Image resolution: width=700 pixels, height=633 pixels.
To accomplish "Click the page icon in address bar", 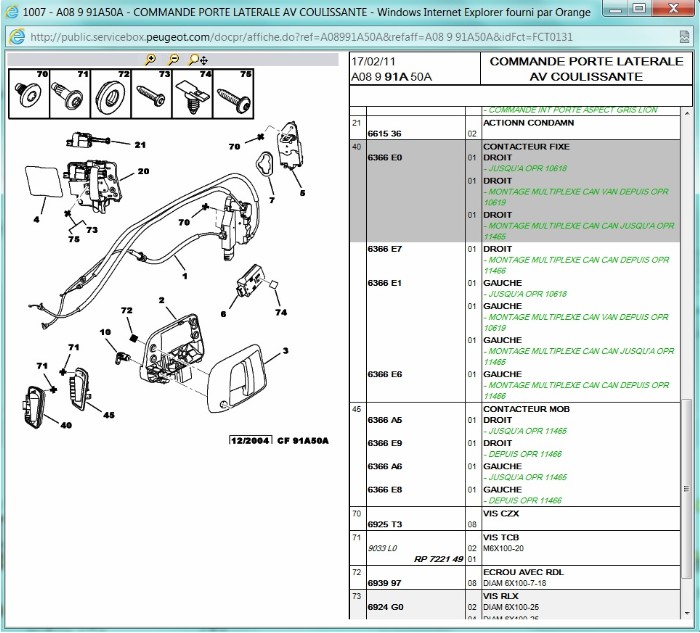I will pos(17,37).
